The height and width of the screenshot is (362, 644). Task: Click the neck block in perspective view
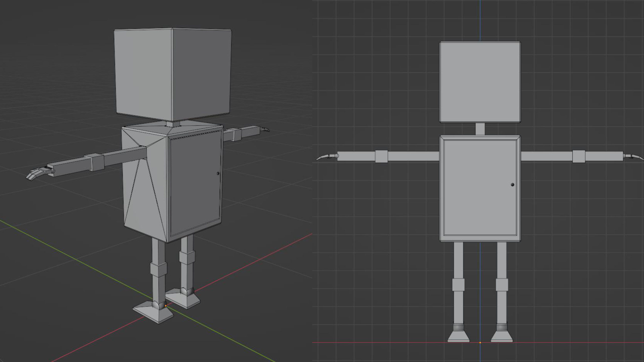point(174,124)
